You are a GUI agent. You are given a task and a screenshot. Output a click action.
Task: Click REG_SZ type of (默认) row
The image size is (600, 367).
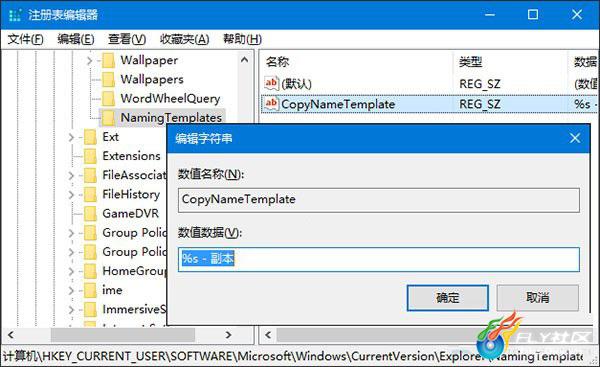point(480,84)
